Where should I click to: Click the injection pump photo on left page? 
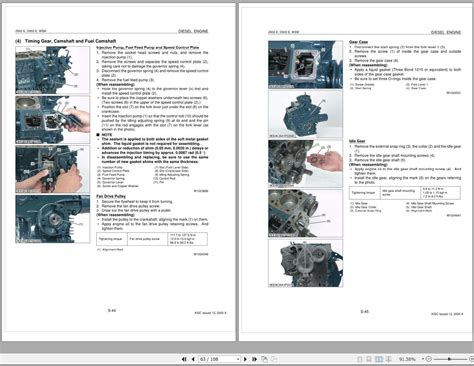click(53, 70)
